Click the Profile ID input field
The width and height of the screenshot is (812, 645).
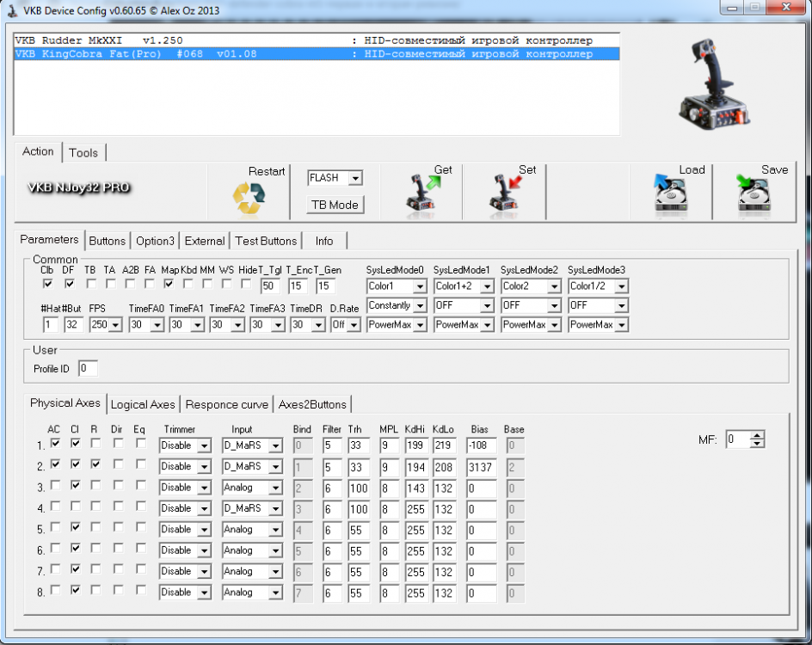[88, 369]
